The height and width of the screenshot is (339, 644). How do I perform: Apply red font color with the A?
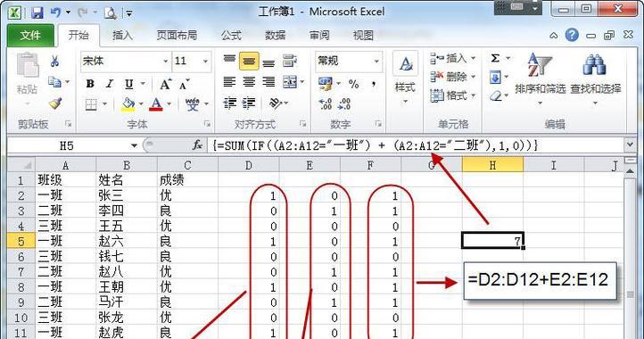tap(156, 104)
